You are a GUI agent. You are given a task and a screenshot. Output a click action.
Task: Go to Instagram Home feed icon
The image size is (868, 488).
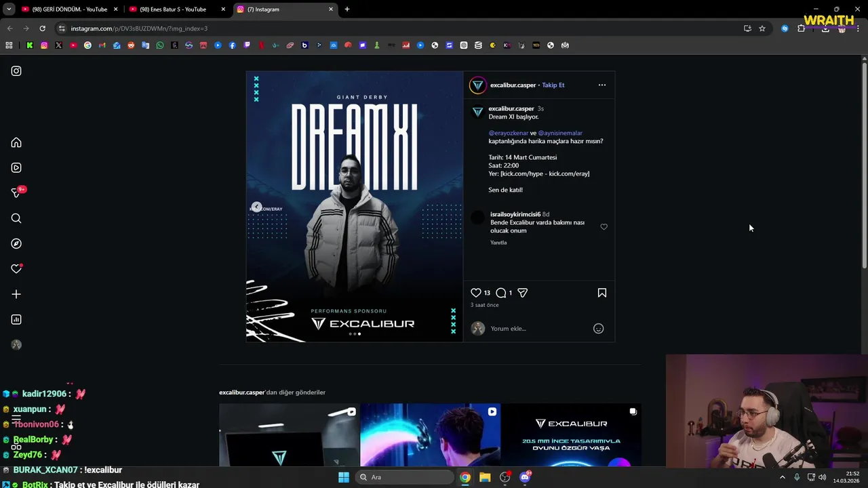16,142
